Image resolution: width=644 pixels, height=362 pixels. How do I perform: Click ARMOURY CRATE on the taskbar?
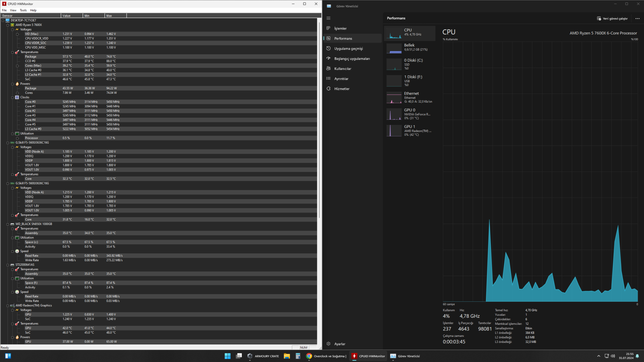(x=263, y=356)
